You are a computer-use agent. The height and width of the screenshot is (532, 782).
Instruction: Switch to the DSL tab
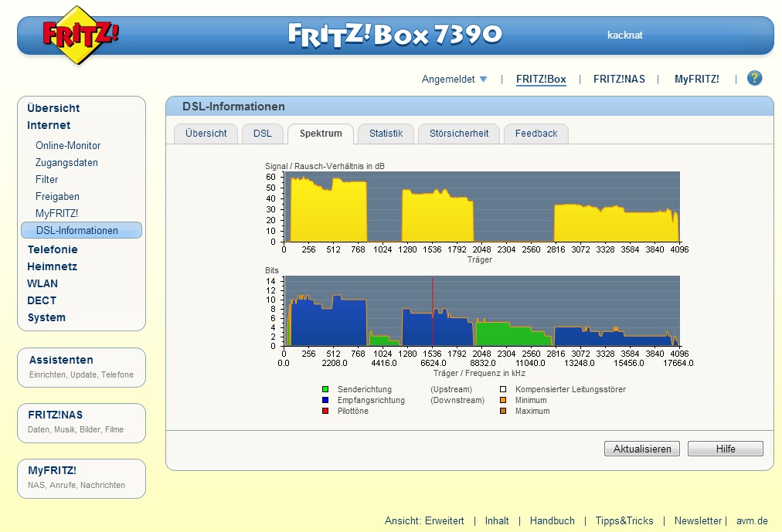pyautogui.click(x=262, y=134)
